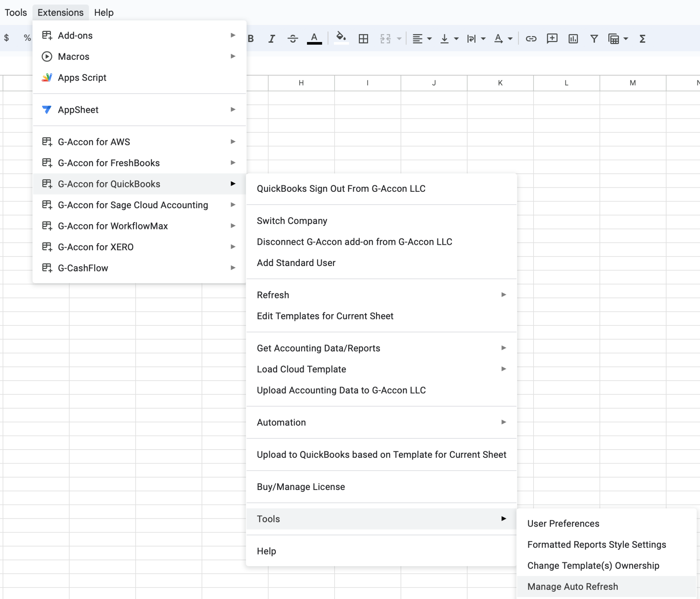The image size is (700, 599).
Task: Open G-Accon for Sage Cloud Accounting
Action: [139, 205]
